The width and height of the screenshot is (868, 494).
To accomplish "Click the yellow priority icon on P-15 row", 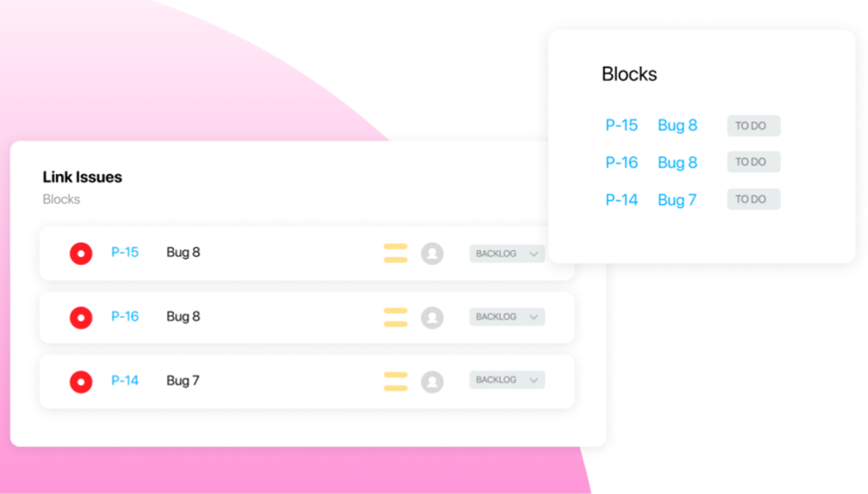I will point(396,254).
